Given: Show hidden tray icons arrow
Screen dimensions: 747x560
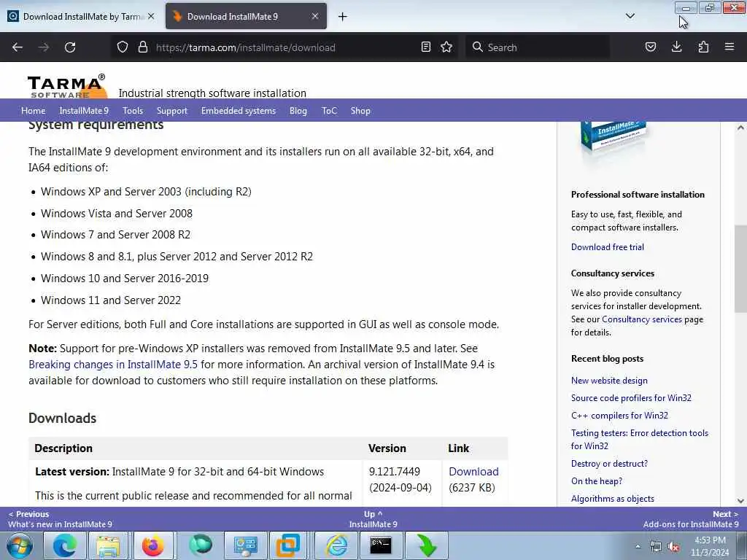Looking at the screenshot, I should (638, 546).
